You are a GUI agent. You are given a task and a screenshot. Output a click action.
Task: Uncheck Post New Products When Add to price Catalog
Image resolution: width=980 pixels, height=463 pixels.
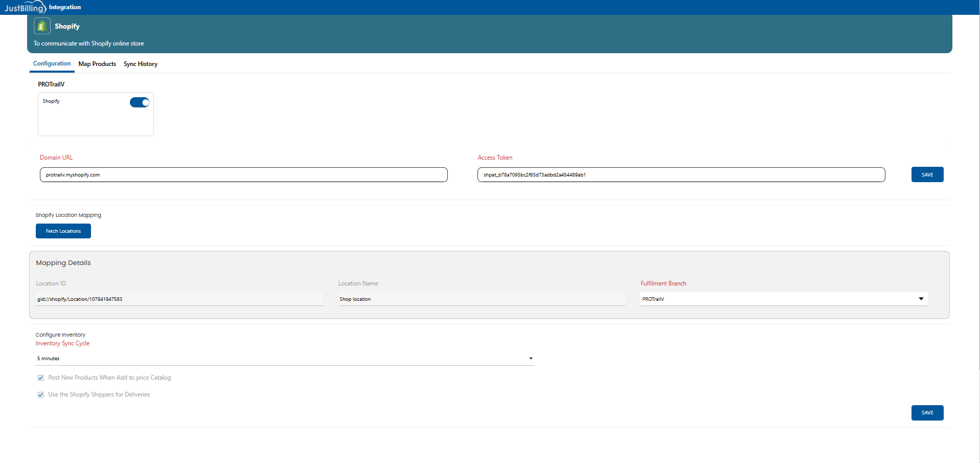point(41,378)
